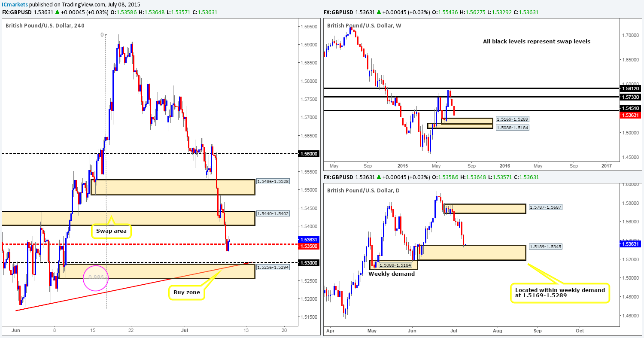644x338 pixels.
Task: Click the 1.59500 value on 240 price axis
Action: click(x=310, y=26)
